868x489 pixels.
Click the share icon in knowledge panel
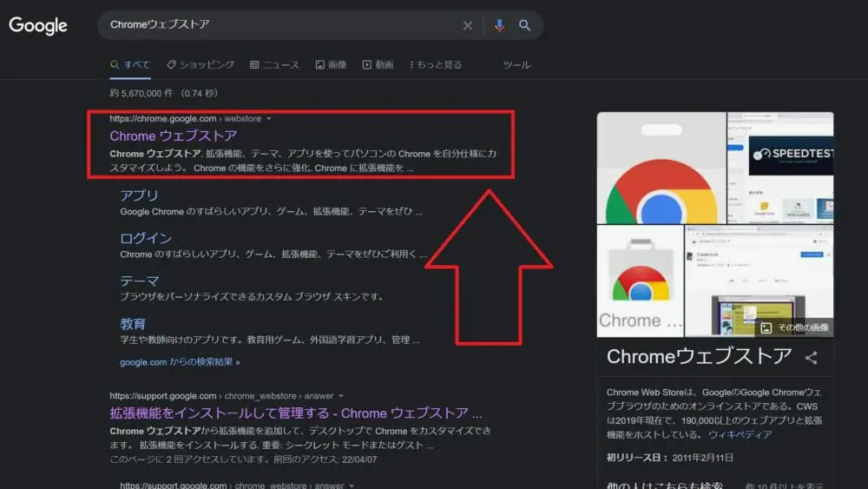812,357
